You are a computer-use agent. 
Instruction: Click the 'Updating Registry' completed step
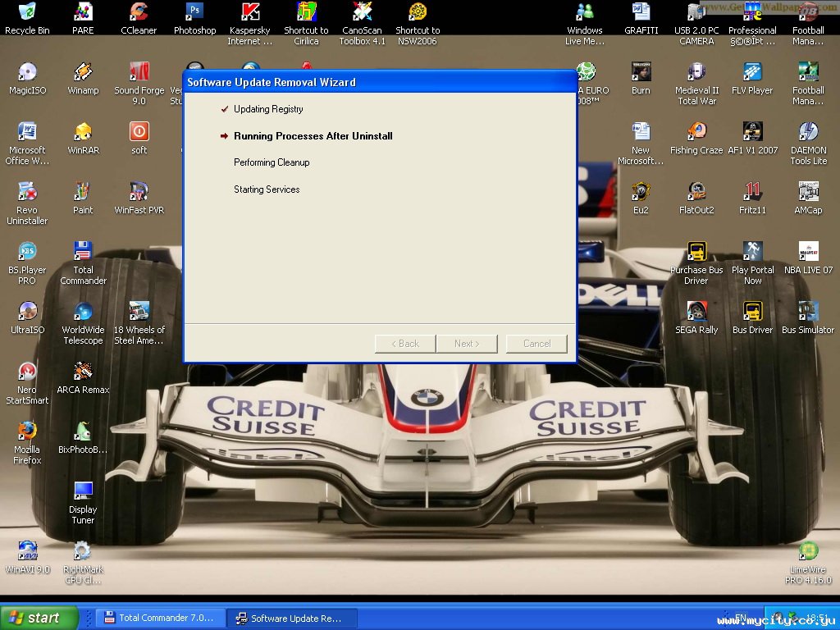point(268,109)
